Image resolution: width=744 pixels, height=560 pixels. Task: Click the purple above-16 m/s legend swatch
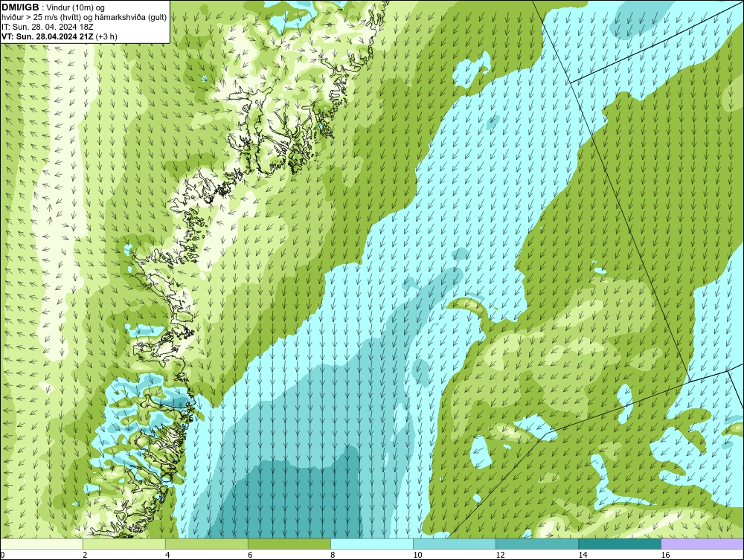[x=702, y=544]
